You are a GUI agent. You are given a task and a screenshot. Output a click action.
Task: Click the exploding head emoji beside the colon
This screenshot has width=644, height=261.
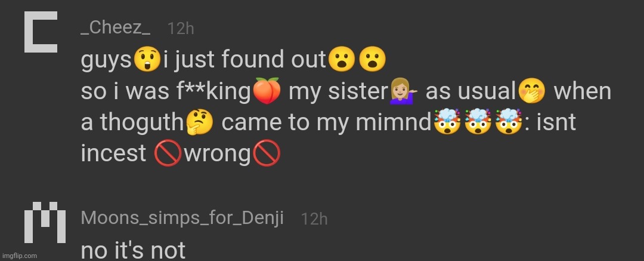509,122
